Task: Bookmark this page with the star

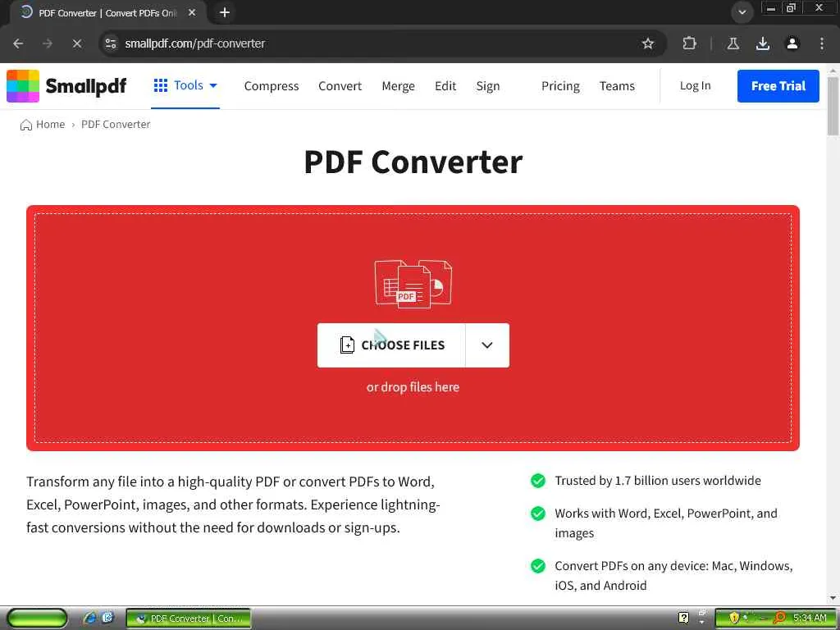Action: [x=648, y=43]
